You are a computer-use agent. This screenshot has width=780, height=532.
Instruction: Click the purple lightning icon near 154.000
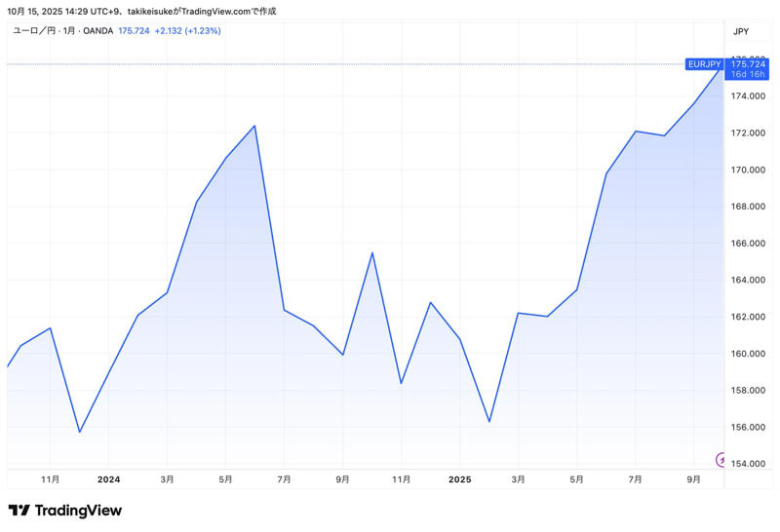(x=721, y=459)
